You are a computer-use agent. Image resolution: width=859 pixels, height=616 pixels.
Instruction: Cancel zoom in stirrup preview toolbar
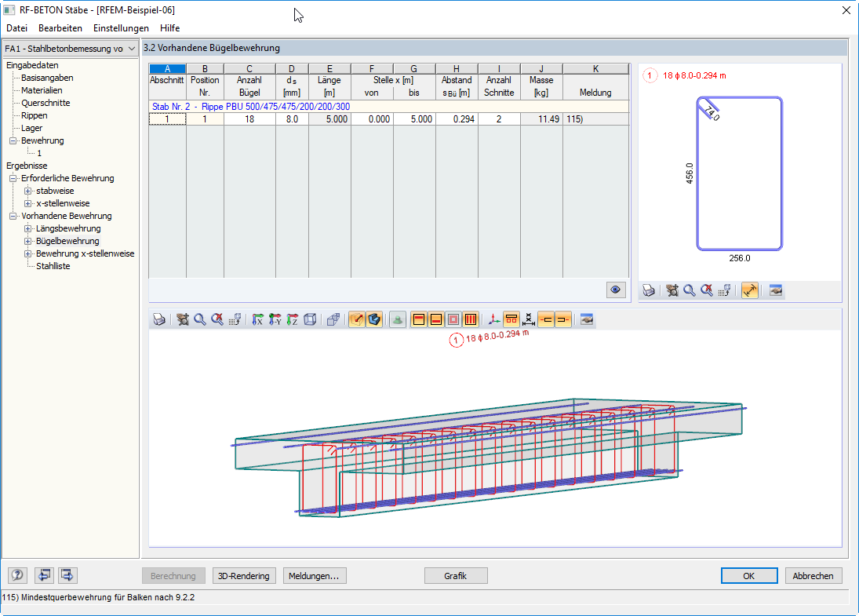[x=708, y=290]
